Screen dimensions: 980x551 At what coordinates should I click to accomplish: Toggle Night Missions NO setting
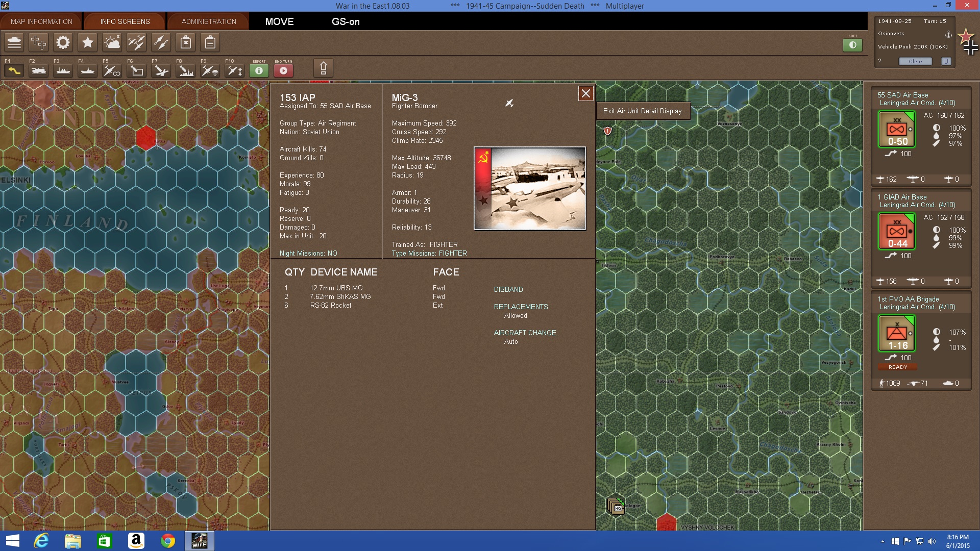[x=308, y=253]
